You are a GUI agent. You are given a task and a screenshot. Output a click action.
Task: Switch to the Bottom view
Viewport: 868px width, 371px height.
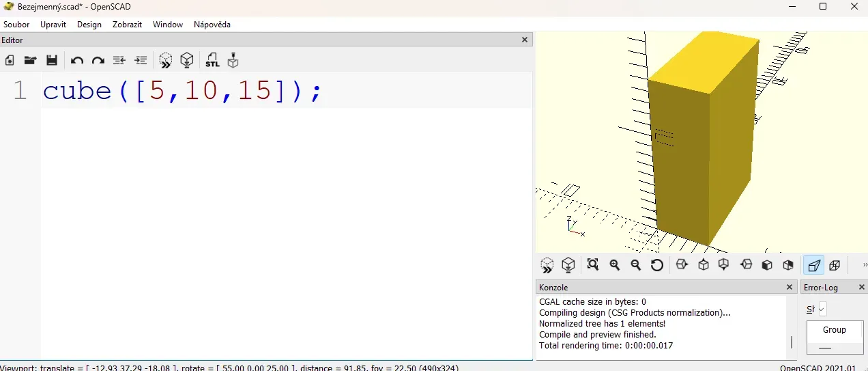pyautogui.click(x=724, y=264)
